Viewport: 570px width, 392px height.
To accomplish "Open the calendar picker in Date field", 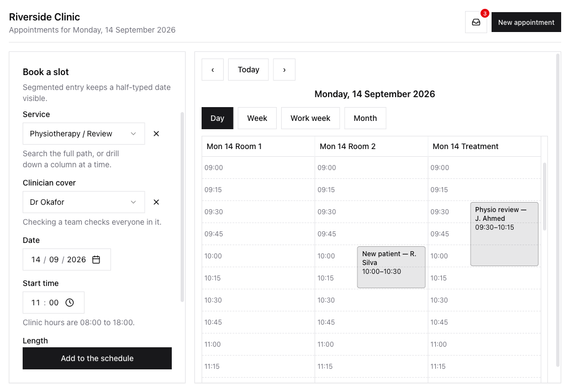I will pos(96,259).
